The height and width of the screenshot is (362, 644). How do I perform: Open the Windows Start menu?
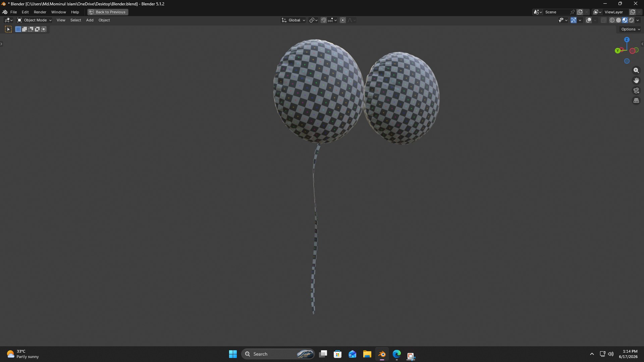(x=233, y=354)
